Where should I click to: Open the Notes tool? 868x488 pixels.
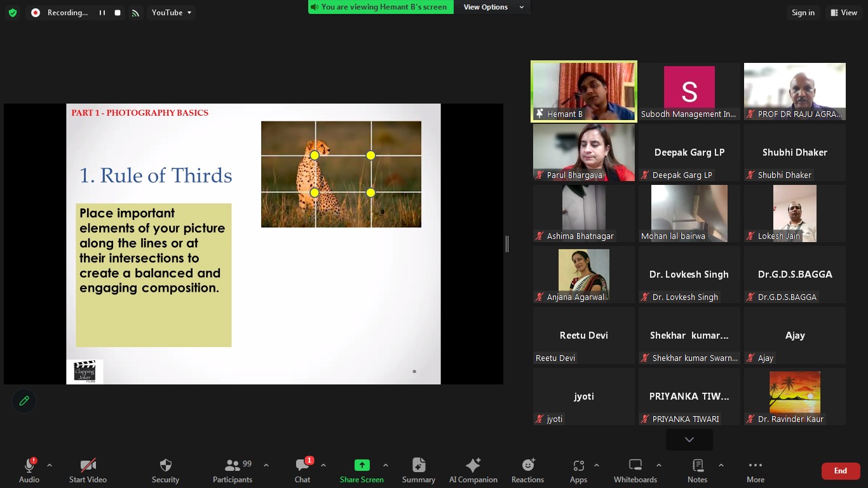(x=697, y=470)
